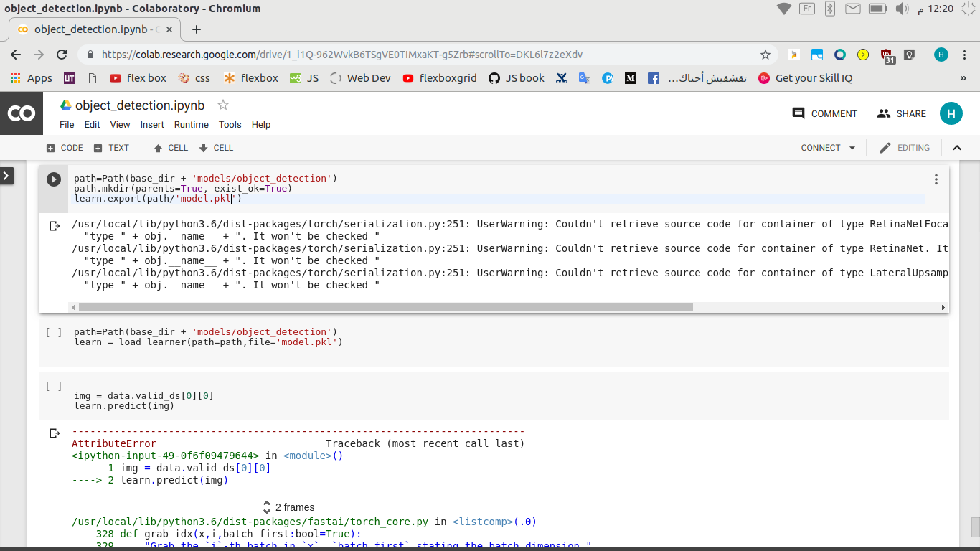Open the JS bookmark
Image resolution: width=980 pixels, height=551 pixels.
coord(304,78)
